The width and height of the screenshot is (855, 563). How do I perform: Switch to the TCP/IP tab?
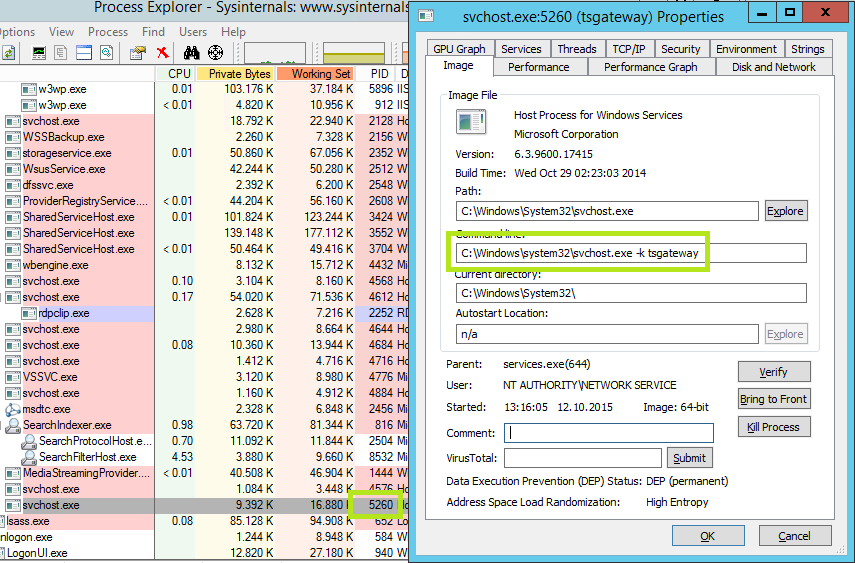[628, 49]
